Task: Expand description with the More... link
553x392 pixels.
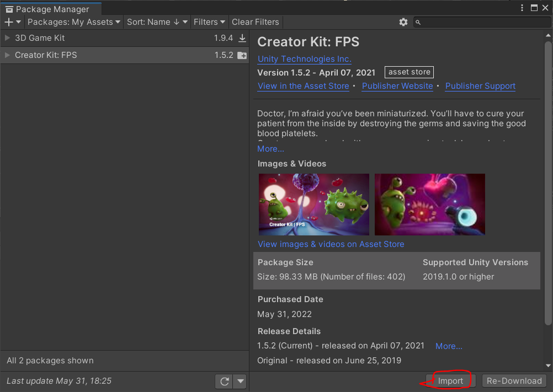Action: click(x=270, y=149)
